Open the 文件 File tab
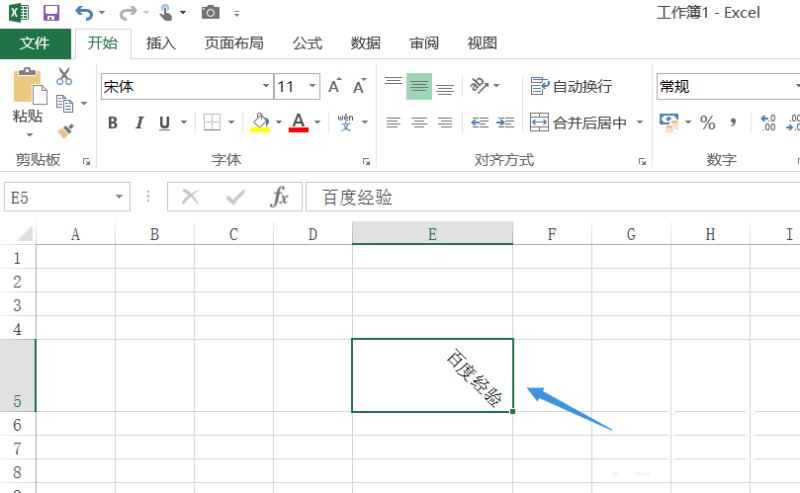Screen dimensions: 800x493 point(35,43)
